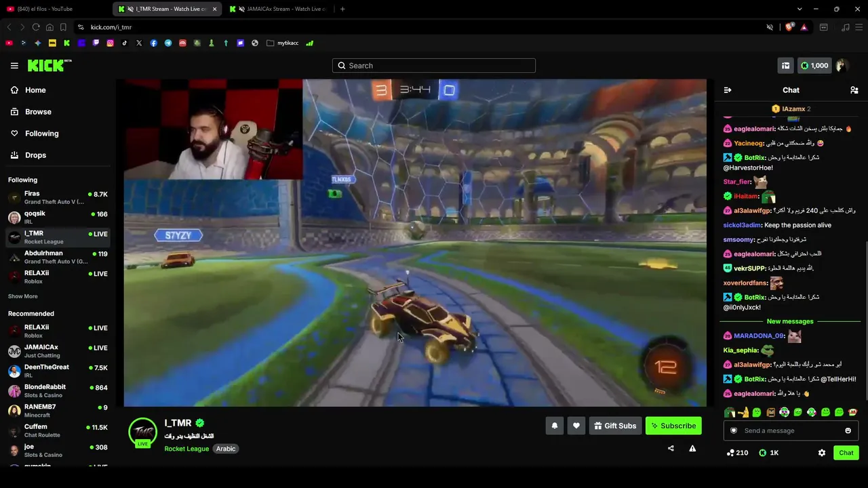The image size is (868, 488).
Task: Open Brave Rewards triangle icon
Action: click(x=804, y=27)
